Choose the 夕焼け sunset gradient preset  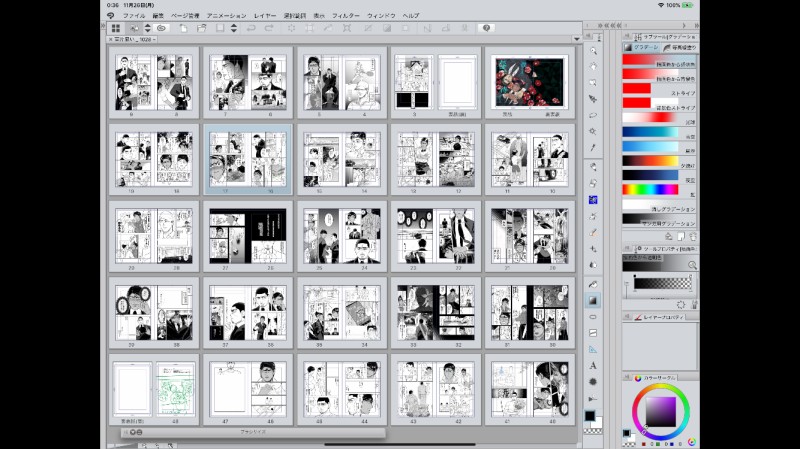tap(659, 161)
